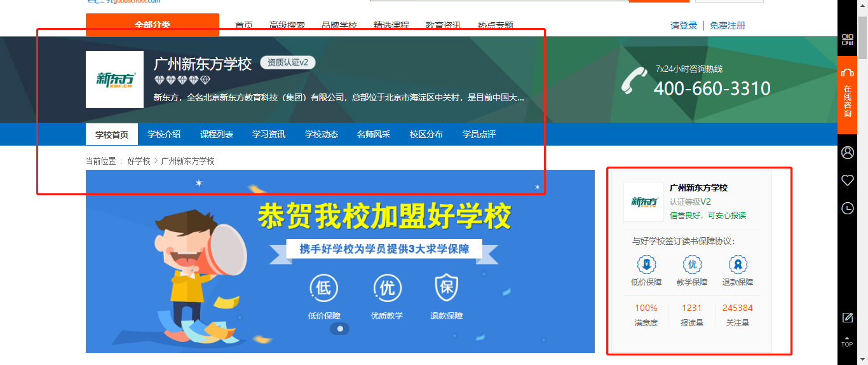868x365 pixels.
Task: Click the 免费注册 register link
Action: tap(728, 25)
